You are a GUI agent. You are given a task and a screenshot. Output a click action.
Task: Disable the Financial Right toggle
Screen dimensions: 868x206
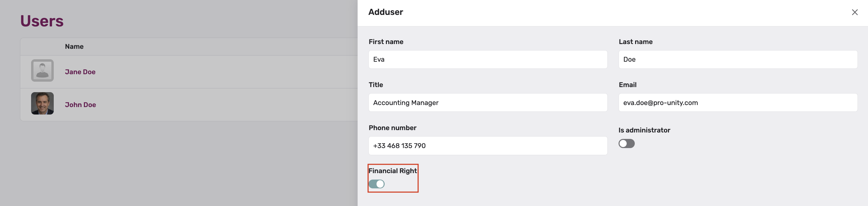point(377,184)
